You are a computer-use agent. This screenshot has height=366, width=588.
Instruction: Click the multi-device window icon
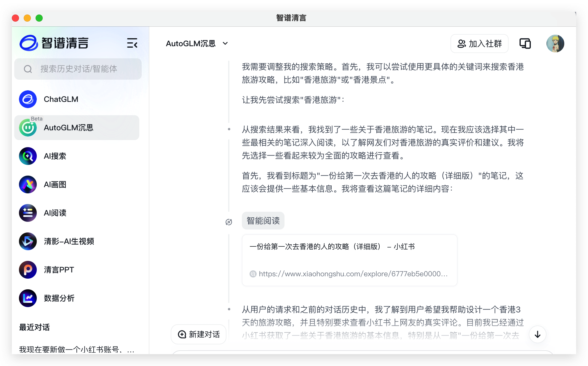click(x=525, y=44)
